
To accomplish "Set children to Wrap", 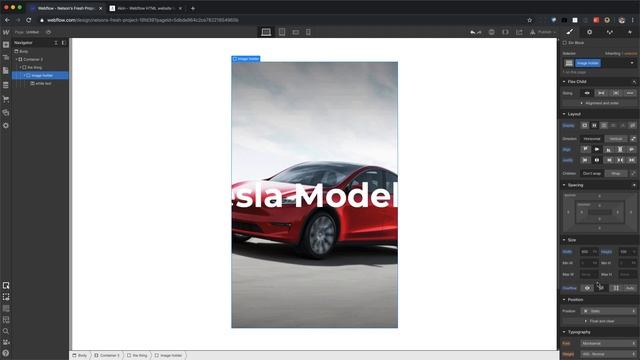I will (616, 173).
